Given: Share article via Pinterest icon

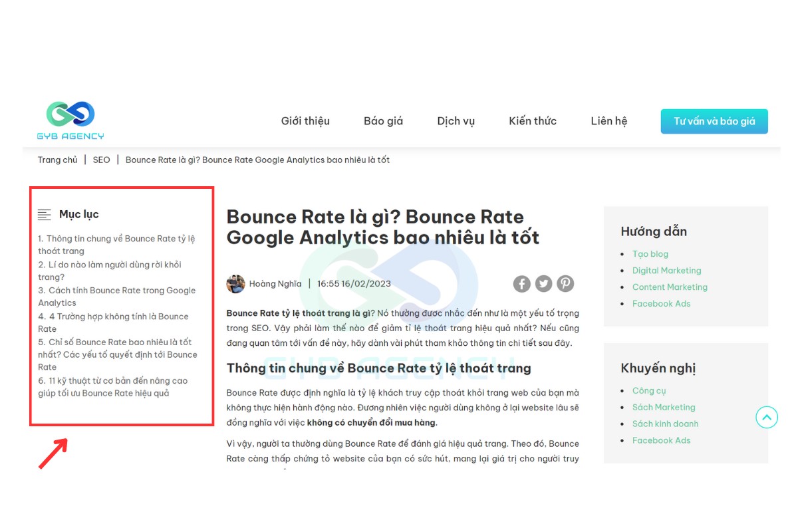Looking at the screenshot, I should click(565, 284).
